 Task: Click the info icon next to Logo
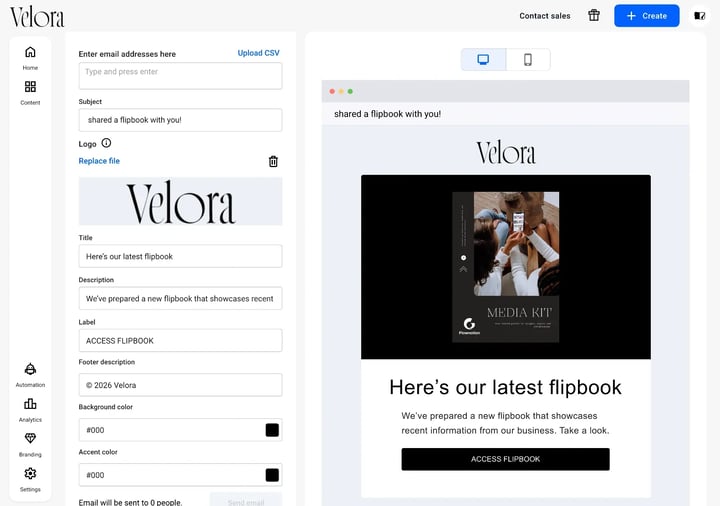click(x=106, y=143)
